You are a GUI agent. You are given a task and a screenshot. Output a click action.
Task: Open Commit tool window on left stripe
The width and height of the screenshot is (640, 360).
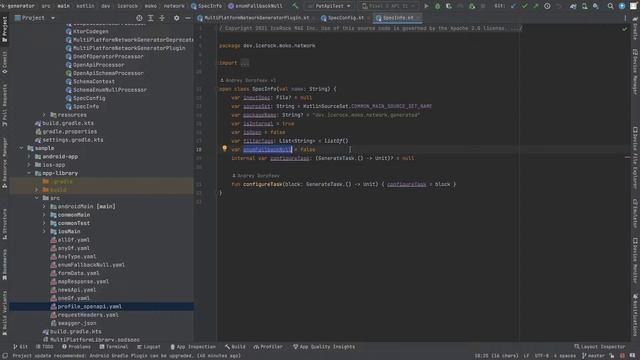4,62
